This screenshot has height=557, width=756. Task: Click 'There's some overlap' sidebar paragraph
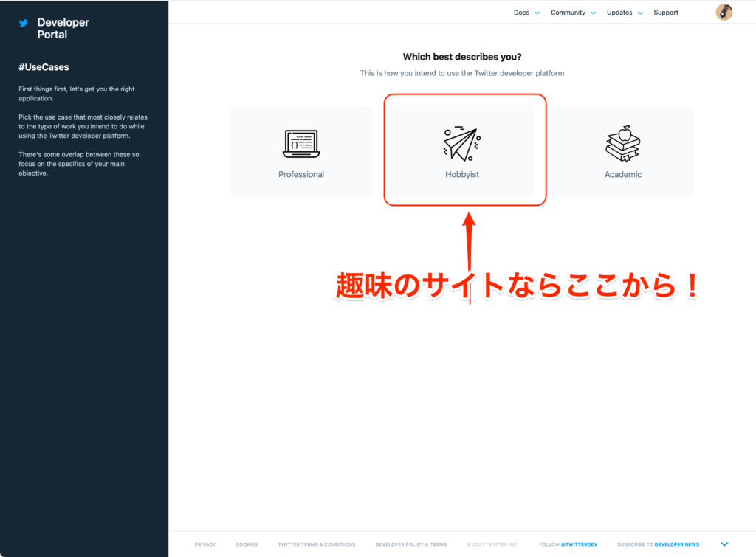click(78, 164)
